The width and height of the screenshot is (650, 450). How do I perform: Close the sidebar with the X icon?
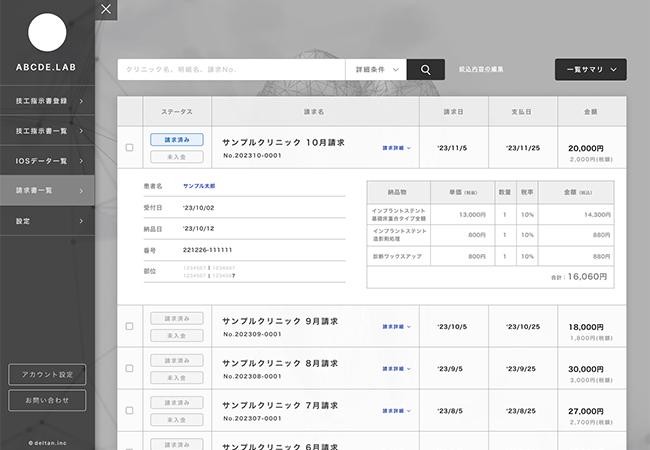[106, 9]
